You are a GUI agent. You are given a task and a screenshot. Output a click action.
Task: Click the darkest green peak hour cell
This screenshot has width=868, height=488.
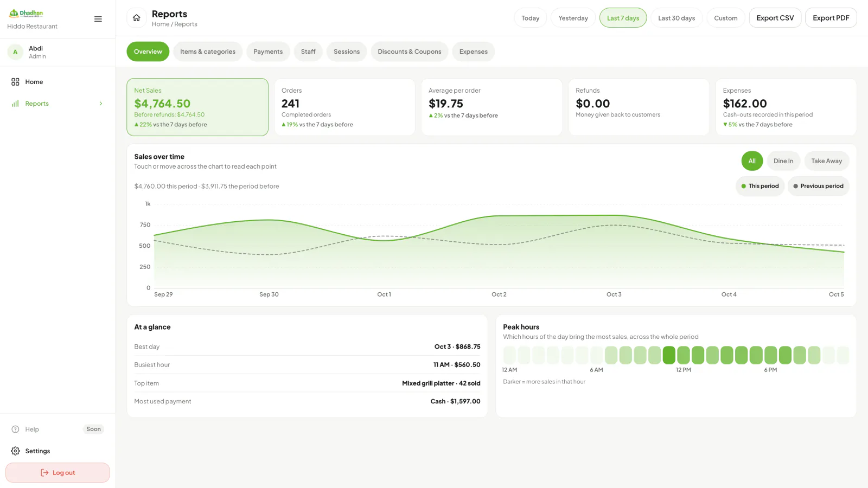tap(669, 355)
